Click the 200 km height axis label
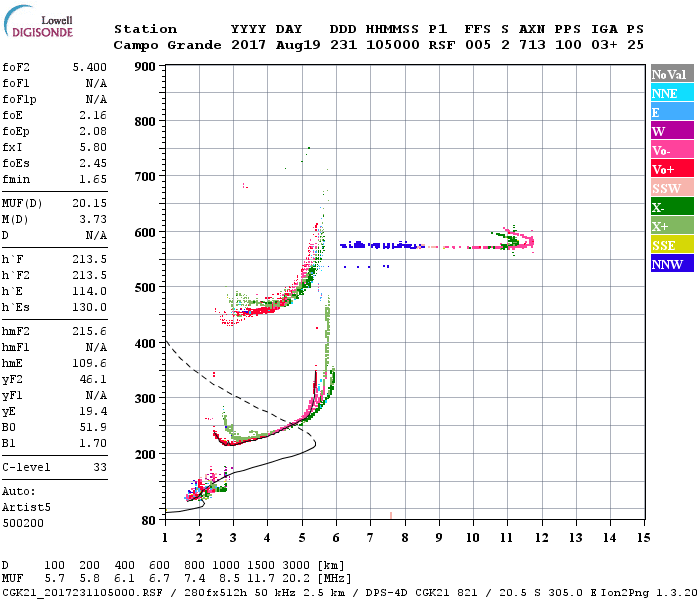The height and width of the screenshot is (600, 700). tap(145, 454)
